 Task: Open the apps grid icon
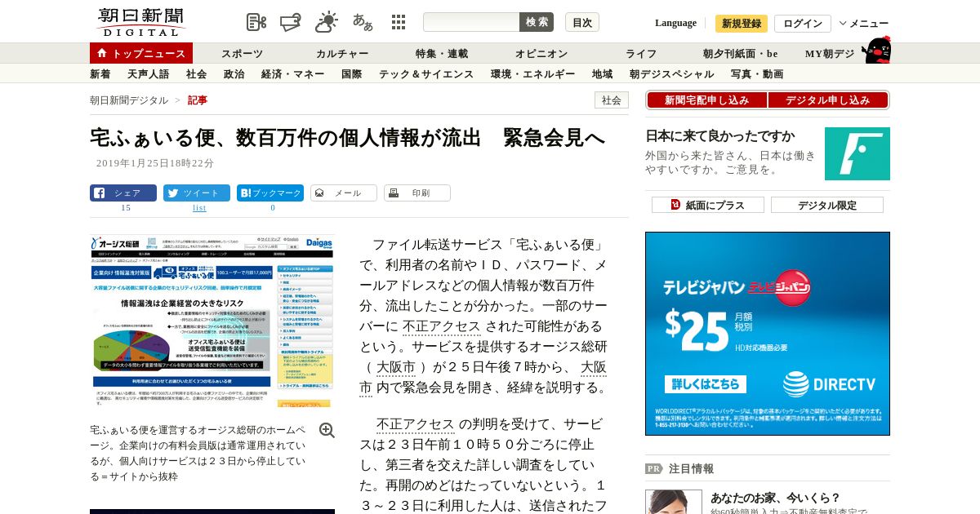[x=399, y=22]
